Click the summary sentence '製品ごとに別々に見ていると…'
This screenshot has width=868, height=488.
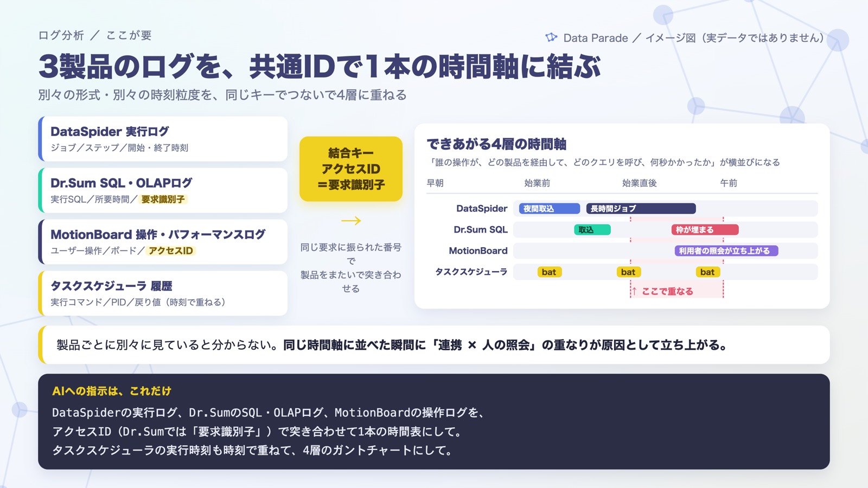pyautogui.click(x=392, y=345)
